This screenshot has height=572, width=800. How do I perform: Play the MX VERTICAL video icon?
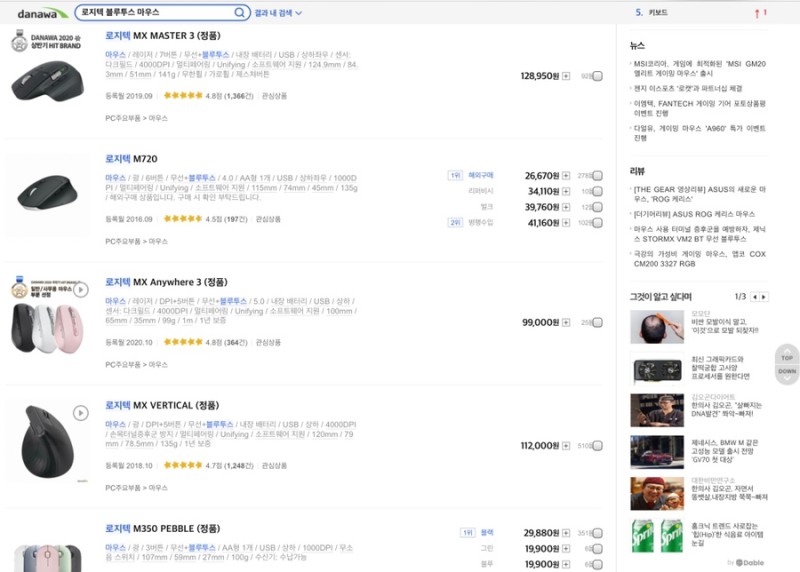click(81, 413)
